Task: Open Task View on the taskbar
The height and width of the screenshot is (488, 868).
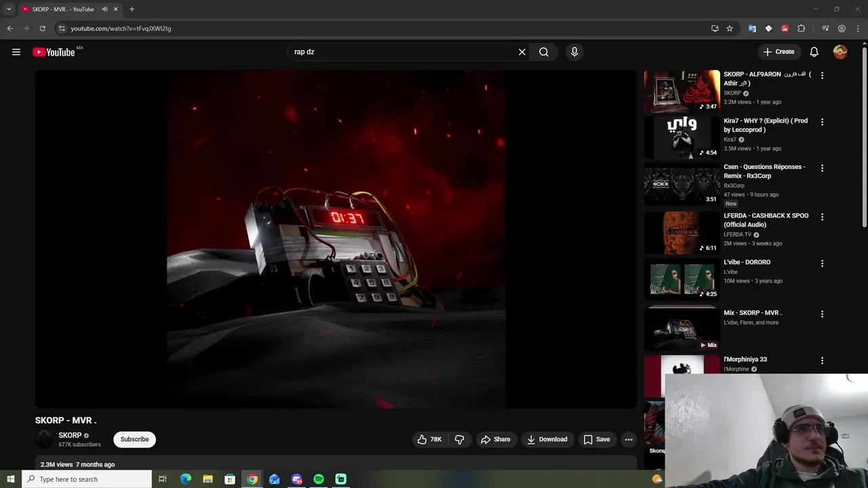Action: click(x=163, y=479)
